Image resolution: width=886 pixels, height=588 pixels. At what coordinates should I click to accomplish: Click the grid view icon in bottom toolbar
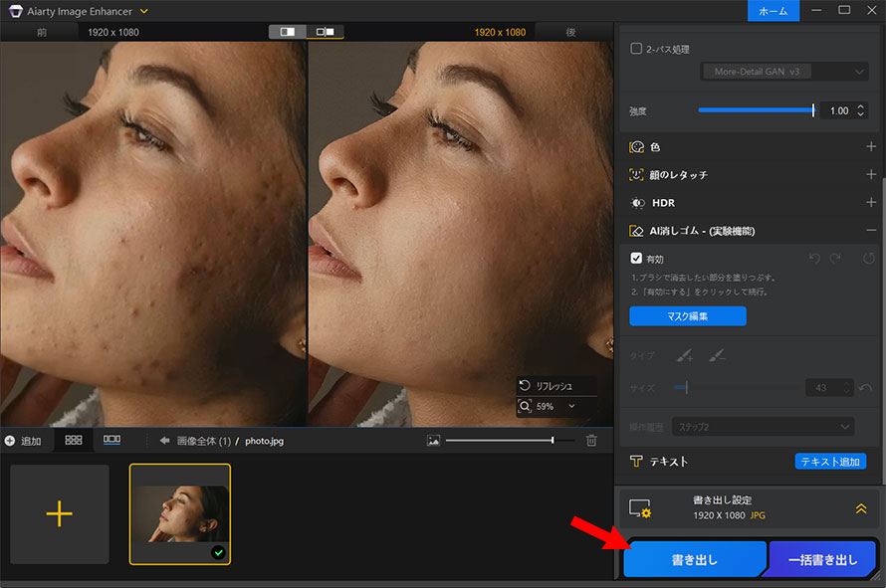click(x=73, y=440)
